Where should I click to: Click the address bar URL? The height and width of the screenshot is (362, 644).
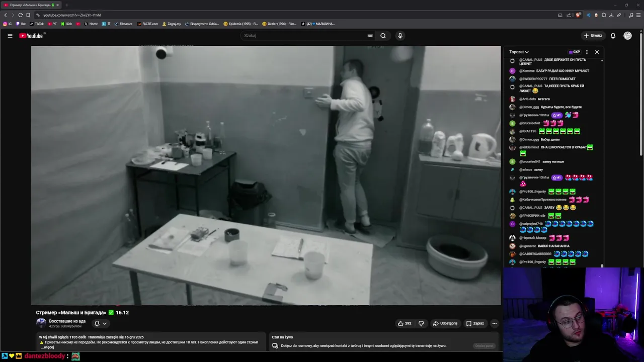[x=72, y=15]
